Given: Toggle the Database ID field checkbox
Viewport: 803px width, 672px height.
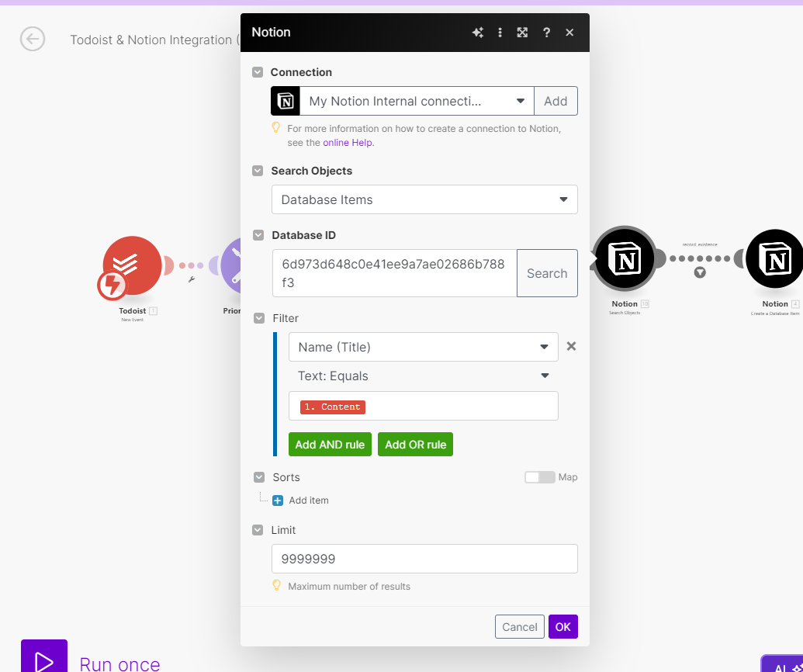Looking at the screenshot, I should (258, 235).
